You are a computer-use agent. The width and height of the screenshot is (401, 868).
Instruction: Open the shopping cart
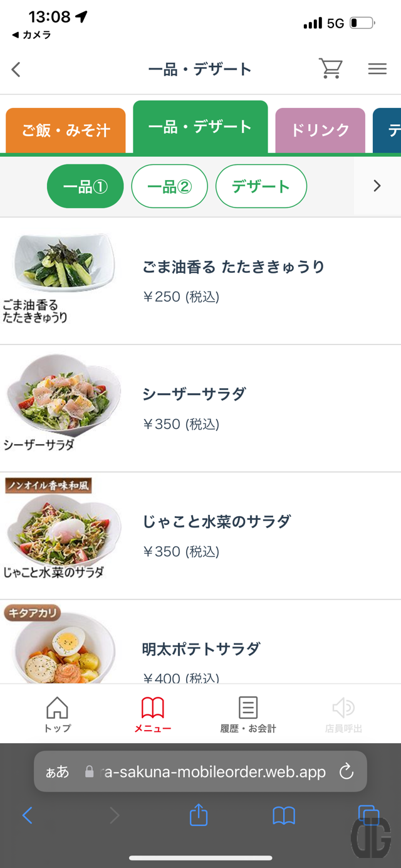pos(330,68)
